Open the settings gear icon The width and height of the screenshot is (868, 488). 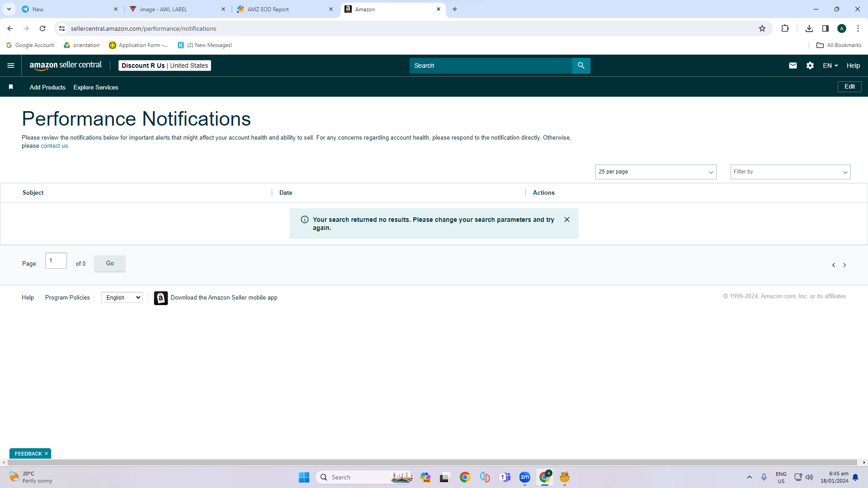coord(810,66)
